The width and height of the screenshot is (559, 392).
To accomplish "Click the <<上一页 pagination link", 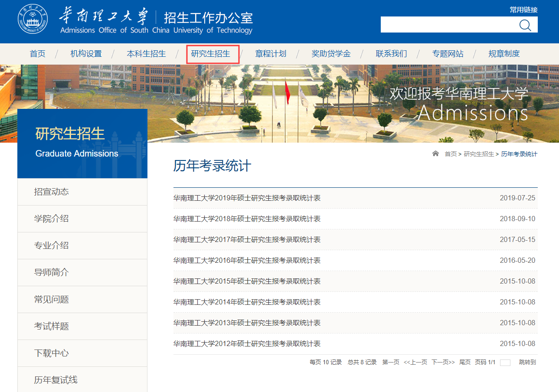I will [x=415, y=362].
